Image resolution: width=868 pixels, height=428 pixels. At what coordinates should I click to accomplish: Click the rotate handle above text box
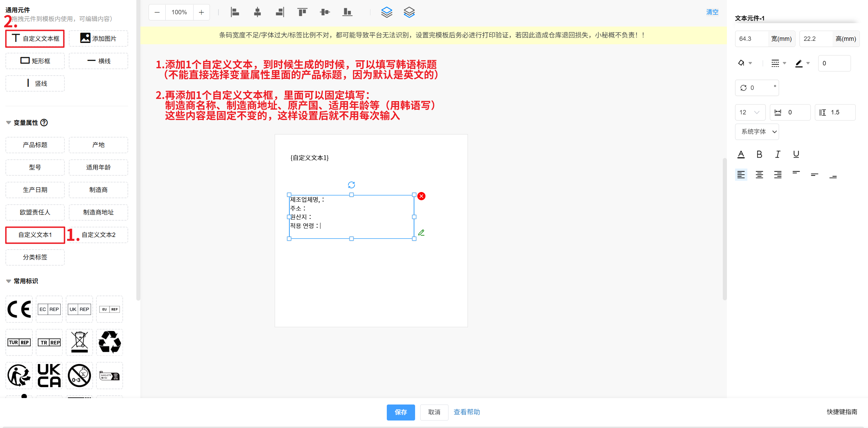(351, 185)
